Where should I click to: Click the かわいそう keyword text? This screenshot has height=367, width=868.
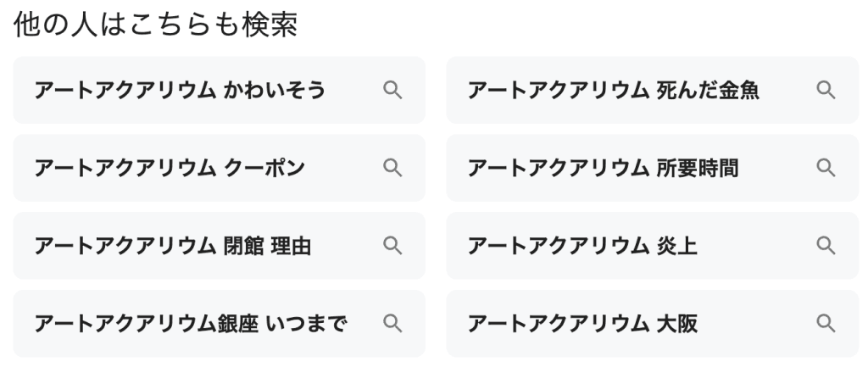click(274, 90)
